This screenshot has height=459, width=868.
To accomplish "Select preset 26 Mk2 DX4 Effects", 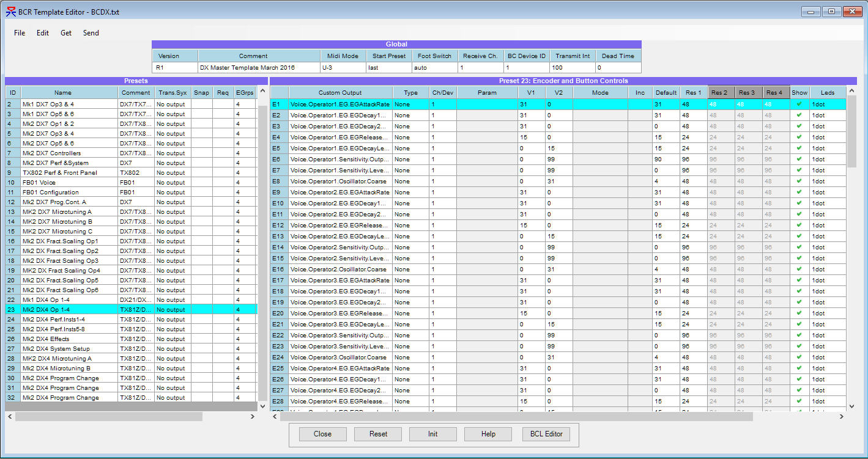I will tap(132, 339).
